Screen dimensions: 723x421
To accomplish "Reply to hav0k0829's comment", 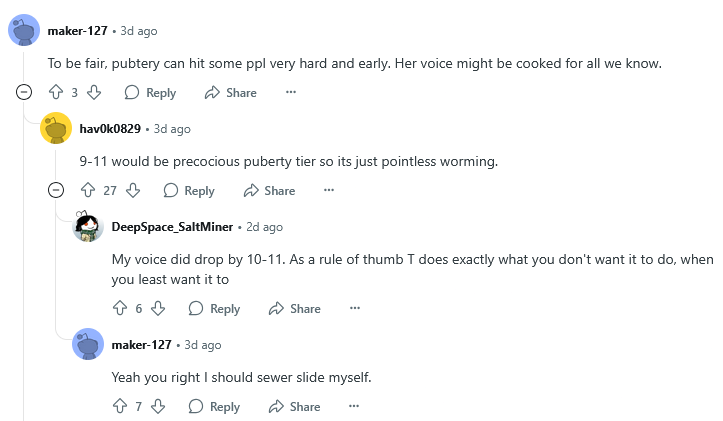I will 189,191.
